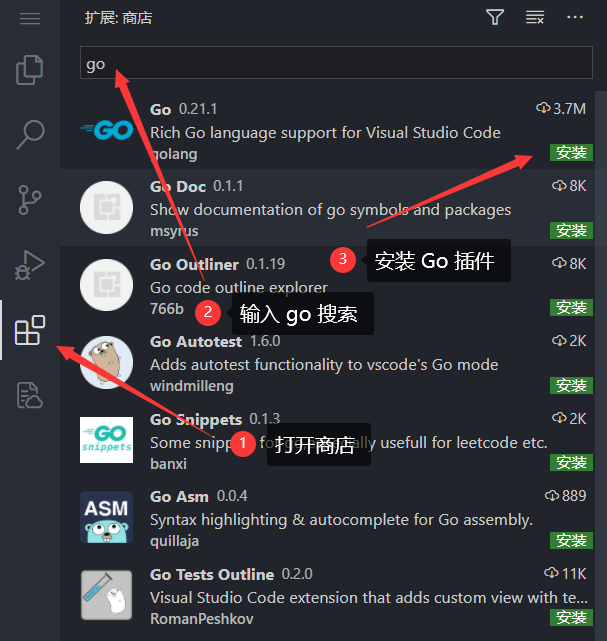
Task: Install the Go Autotest extension
Action: point(571,385)
